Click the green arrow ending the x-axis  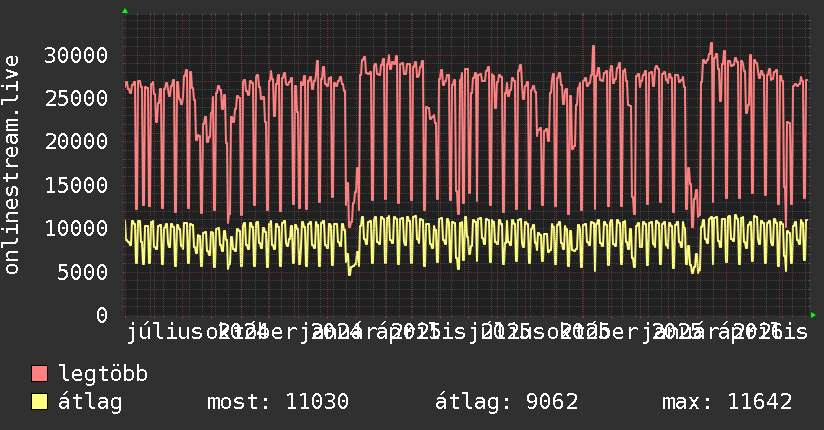(x=813, y=315)
